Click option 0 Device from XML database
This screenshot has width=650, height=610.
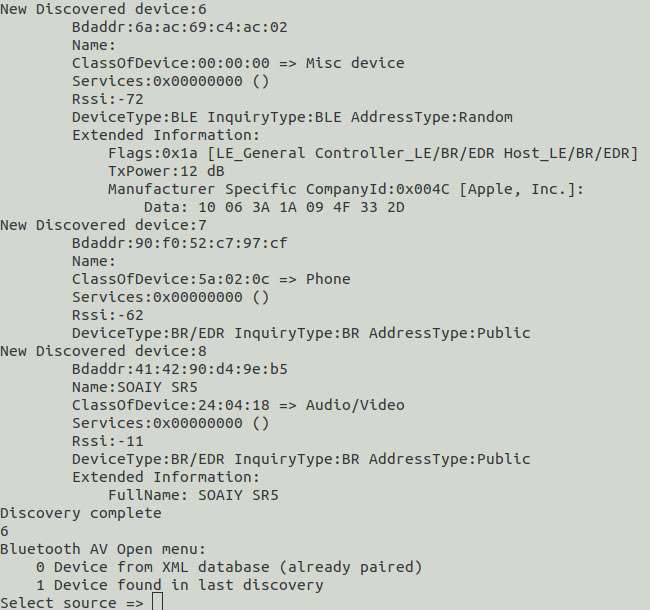(229, 567)
